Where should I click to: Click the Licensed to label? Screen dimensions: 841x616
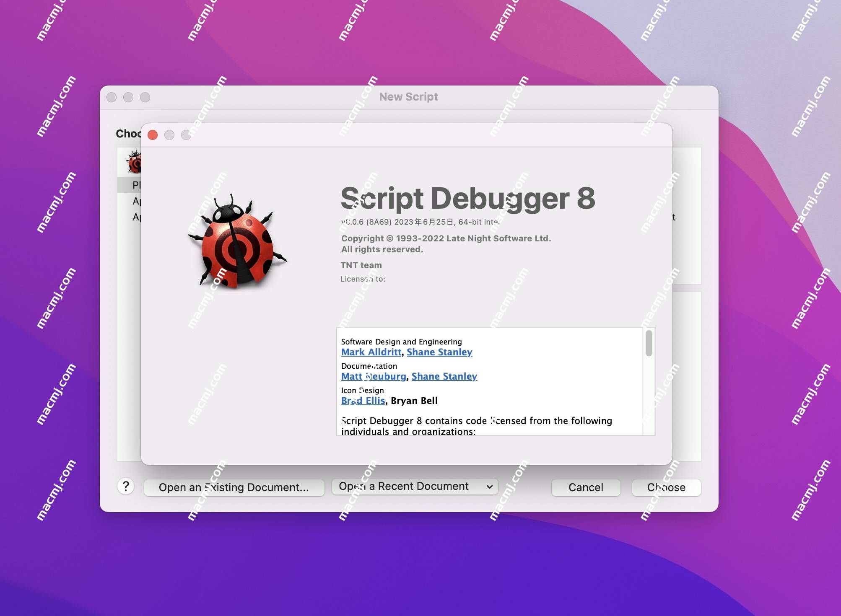pos(363,279)
